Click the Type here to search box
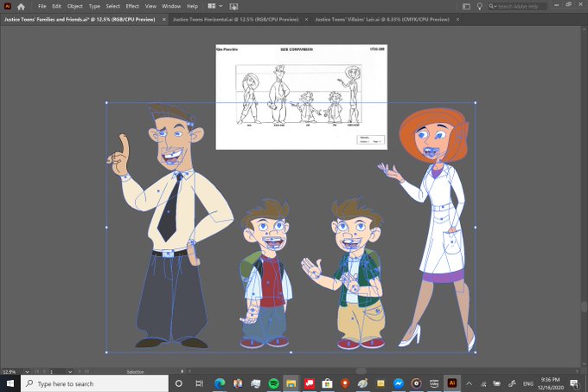This screenshot has height=392, width=588. [94, 383]
